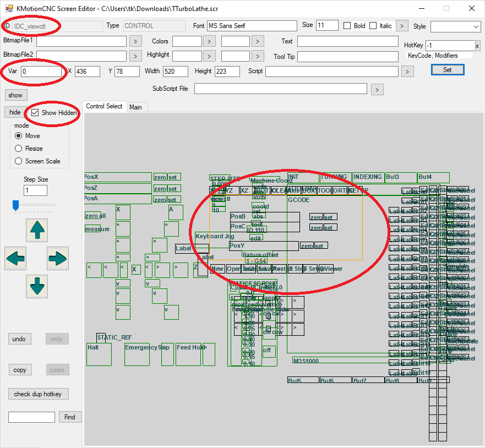Browse for BitmapFile1 using arrow button
Image resolution: width=485 pixels, height=448 pixels.
click(x=135, y=41)
